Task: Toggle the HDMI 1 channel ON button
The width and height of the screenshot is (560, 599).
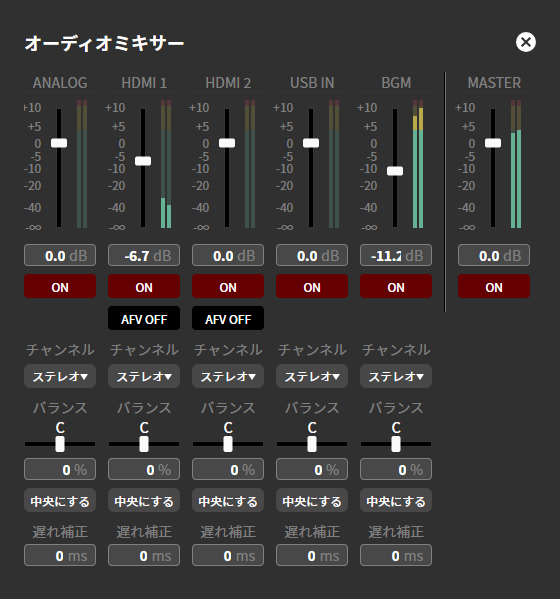Action: [x=144, y=286]
